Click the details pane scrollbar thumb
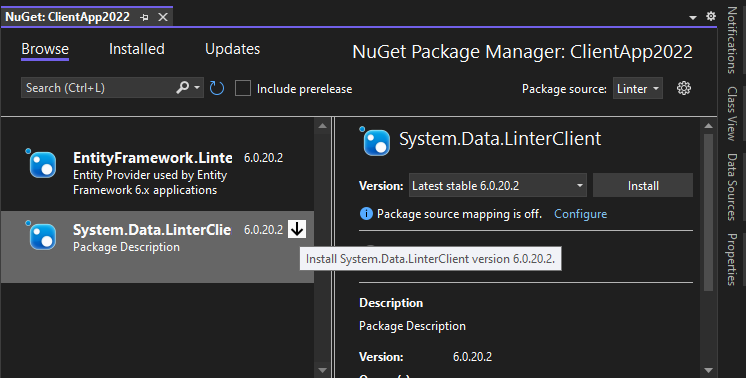 click(708, 212)
